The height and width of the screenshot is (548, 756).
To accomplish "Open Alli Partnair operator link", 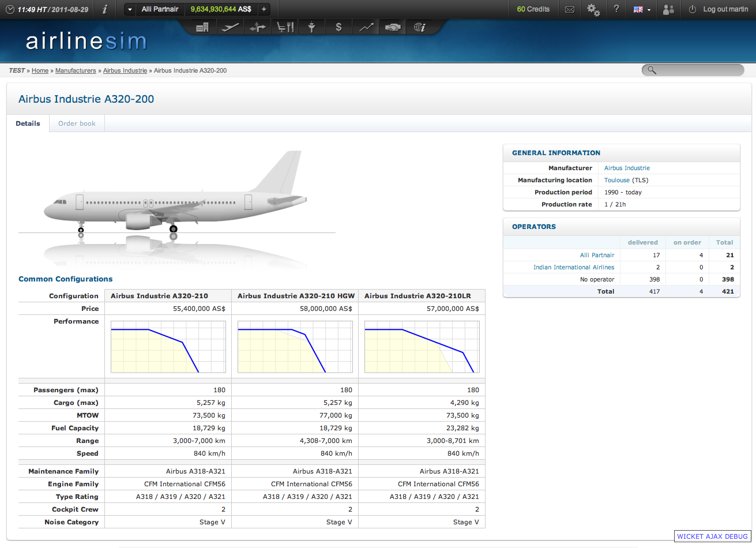I will [597, 255].
